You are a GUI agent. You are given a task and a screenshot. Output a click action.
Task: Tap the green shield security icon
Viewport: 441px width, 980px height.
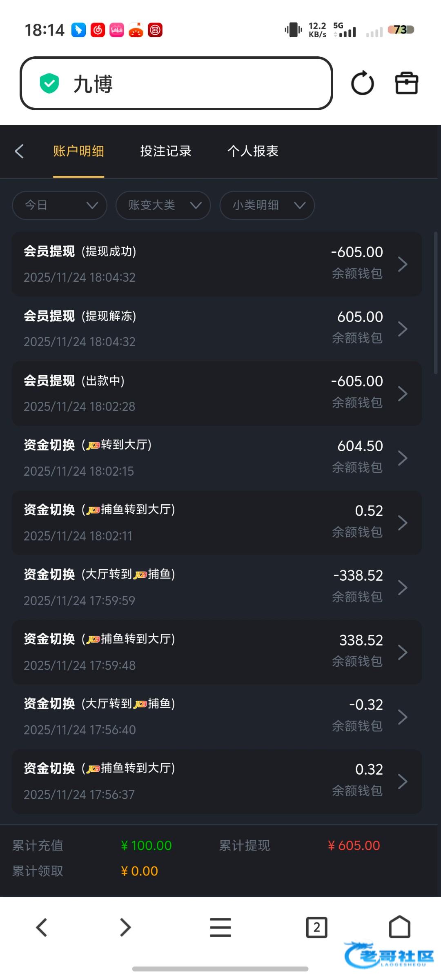pyautogui.click(x=49, y=83)
